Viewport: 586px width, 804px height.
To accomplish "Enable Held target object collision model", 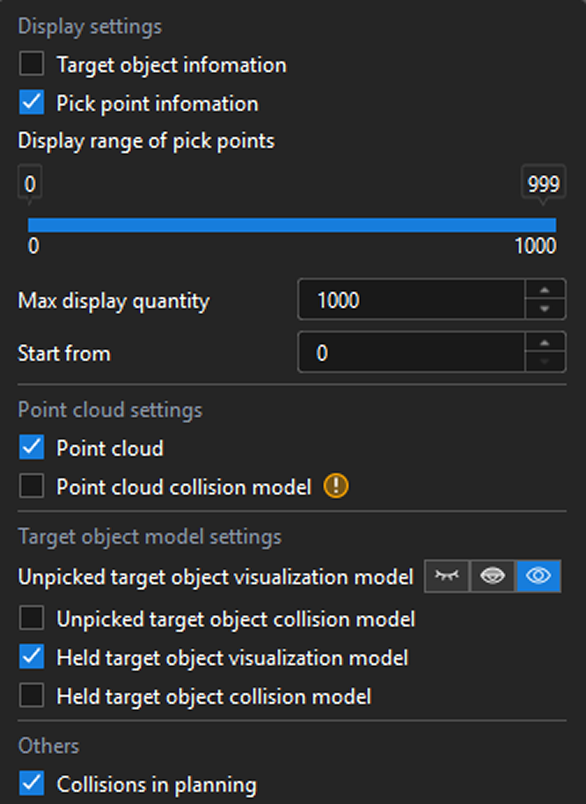I will (31, 695).
